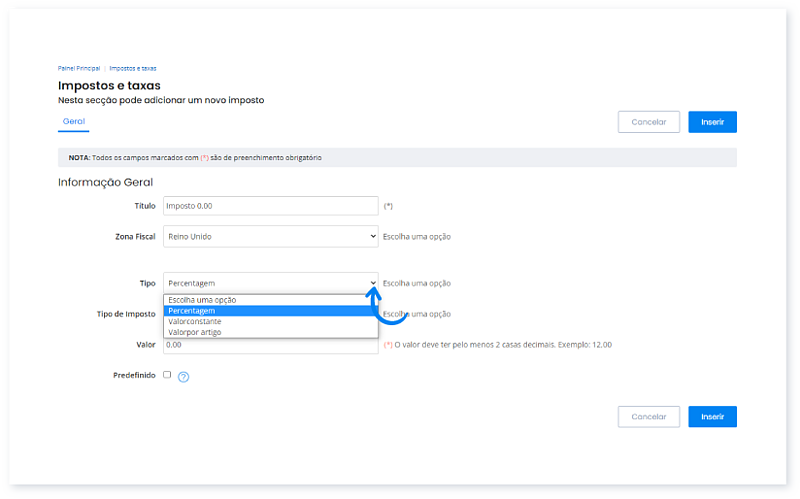The height and width of the screenshot is (499, 800).
Task: Click the bottom Cancelar button
Action: click(648, 417)
